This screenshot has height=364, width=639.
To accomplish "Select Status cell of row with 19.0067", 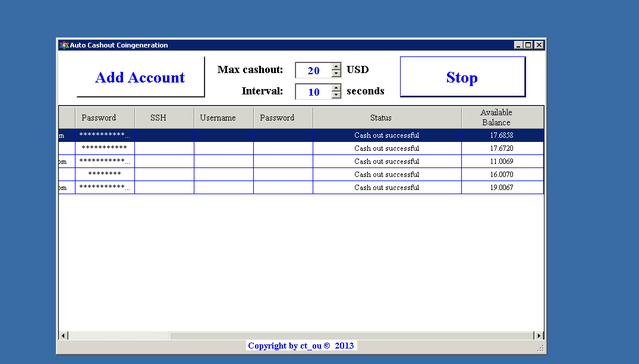I will point(387,187).
